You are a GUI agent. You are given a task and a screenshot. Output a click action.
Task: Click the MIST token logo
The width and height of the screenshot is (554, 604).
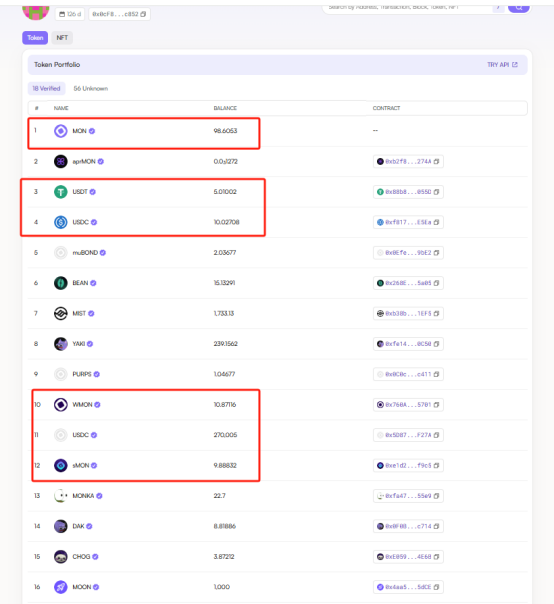tap(60, 314)
